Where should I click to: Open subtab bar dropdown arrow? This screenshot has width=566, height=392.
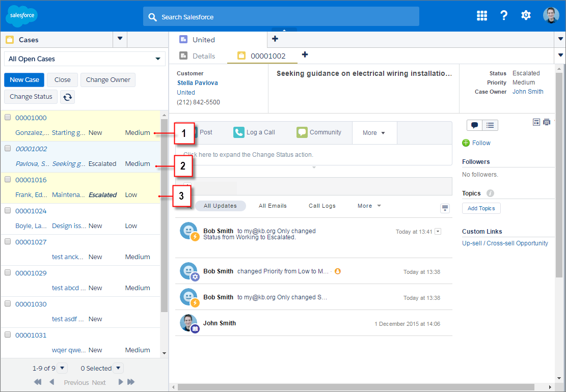pos(560,55)
